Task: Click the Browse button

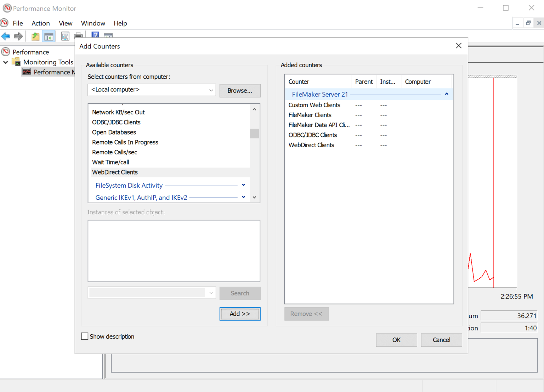Action: [240, 91]
